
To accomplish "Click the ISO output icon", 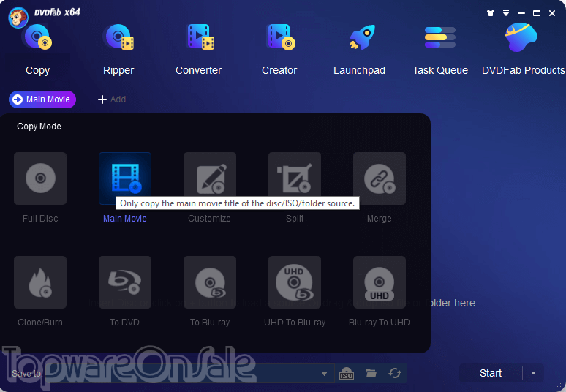I will [x=347, y=373].
